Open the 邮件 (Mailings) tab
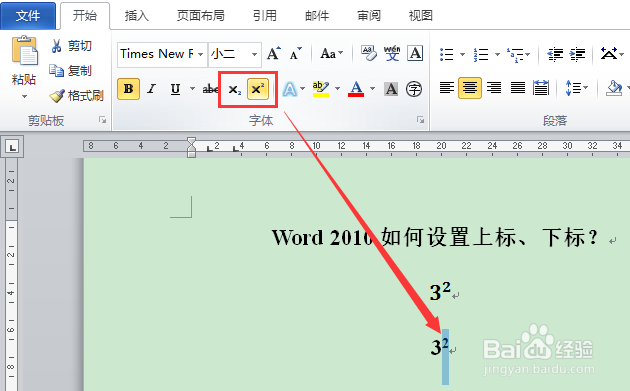 [x=317, y=16]
